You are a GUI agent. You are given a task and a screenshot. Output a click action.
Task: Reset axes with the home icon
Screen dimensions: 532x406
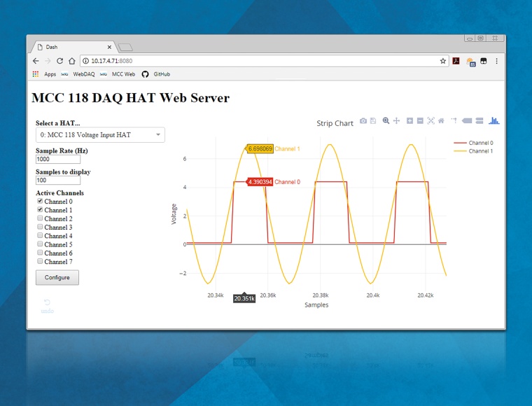pos(441,120)
